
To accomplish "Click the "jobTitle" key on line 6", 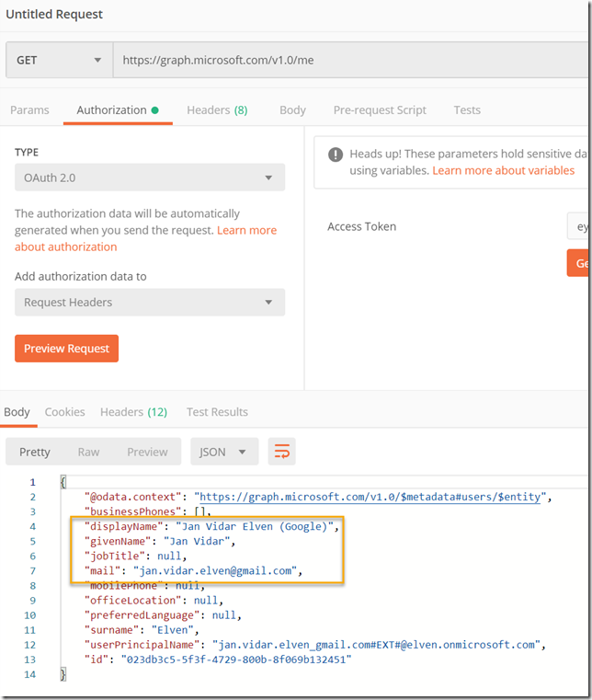I will (115, 556).
